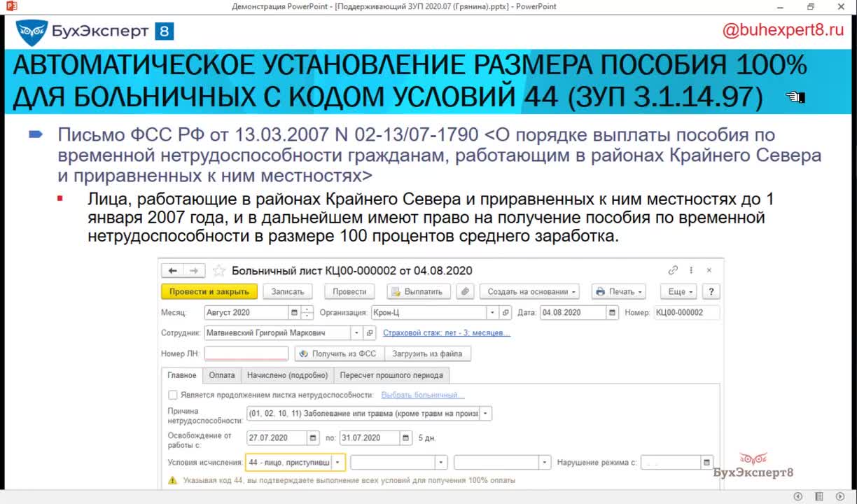Open the slide show menu icon in the status bar

pyautogui.click(x=819, y=496)
